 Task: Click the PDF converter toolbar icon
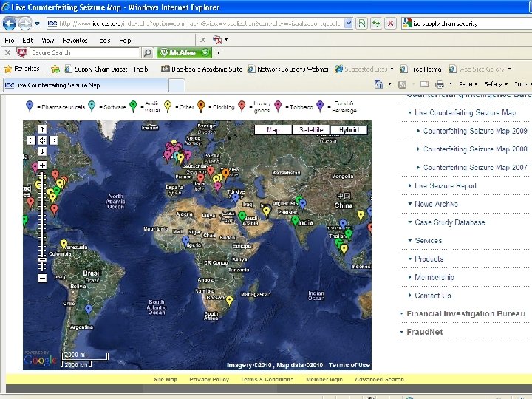[217, 40]
